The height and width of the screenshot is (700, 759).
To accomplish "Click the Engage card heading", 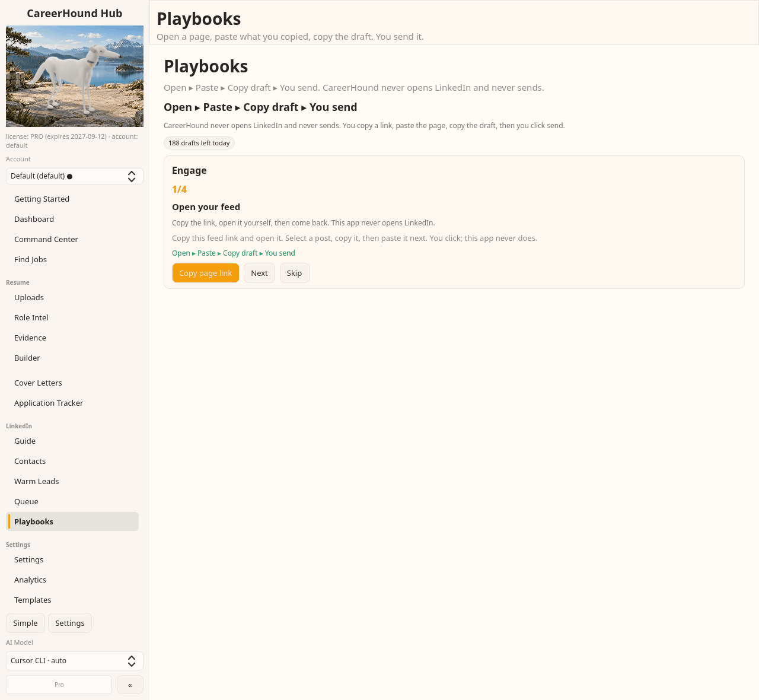I will tap(189, 170).
